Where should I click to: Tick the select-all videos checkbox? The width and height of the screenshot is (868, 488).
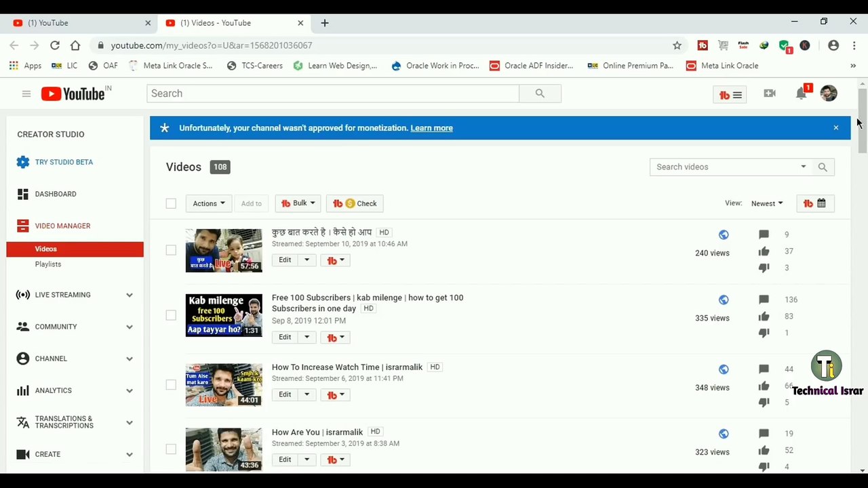click(171, 203)
